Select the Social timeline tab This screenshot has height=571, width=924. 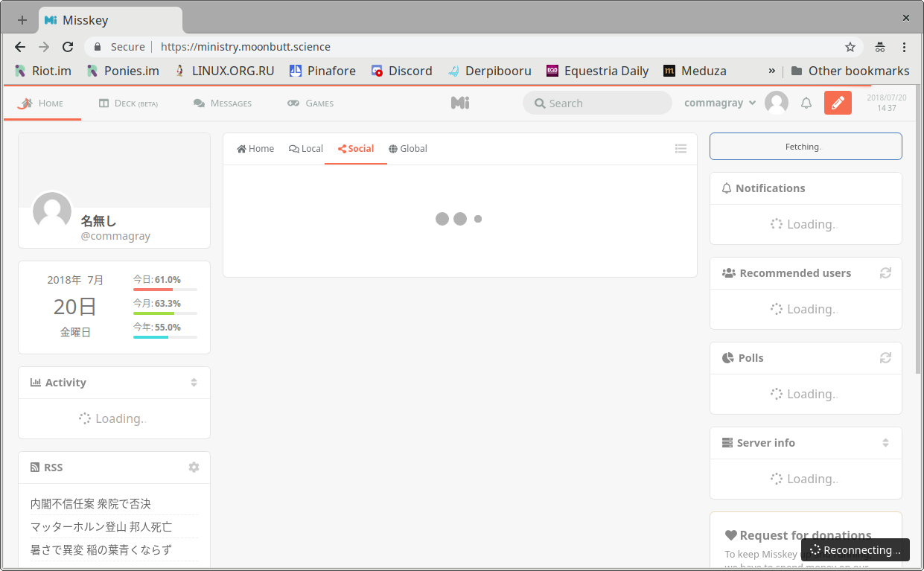[356, 149]
